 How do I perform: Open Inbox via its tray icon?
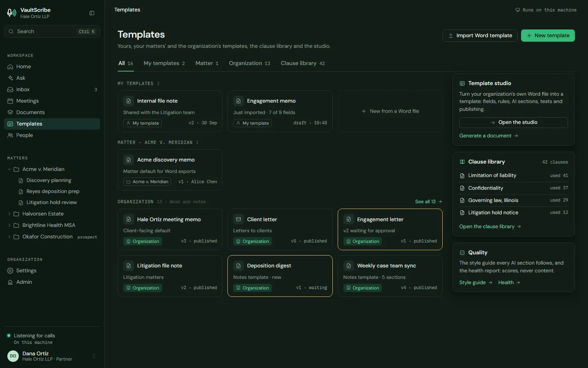tap(10, 90)
